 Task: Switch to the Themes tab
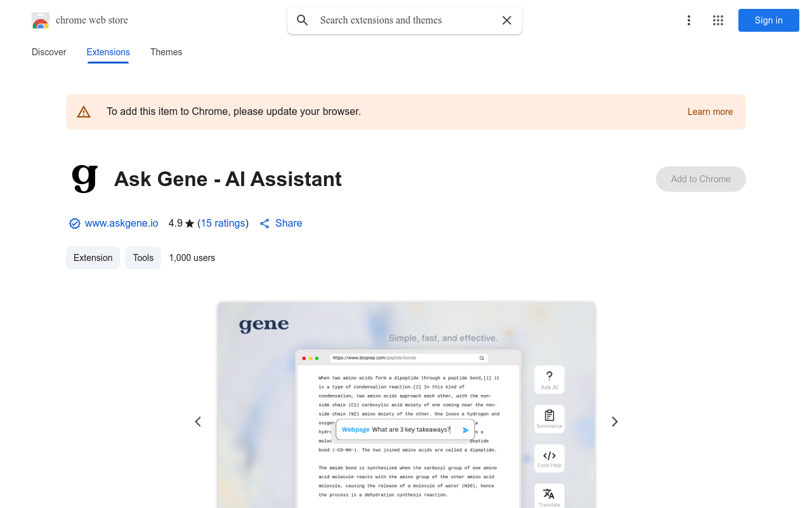(x=166, y=52)
